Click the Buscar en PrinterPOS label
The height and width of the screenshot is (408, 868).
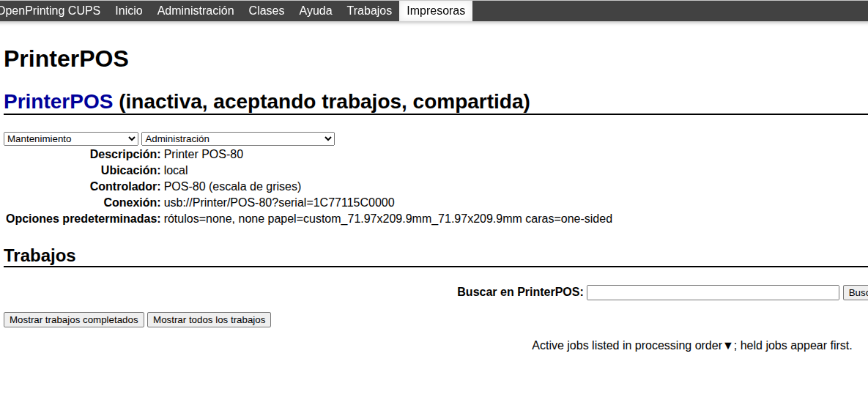point(520,292)
